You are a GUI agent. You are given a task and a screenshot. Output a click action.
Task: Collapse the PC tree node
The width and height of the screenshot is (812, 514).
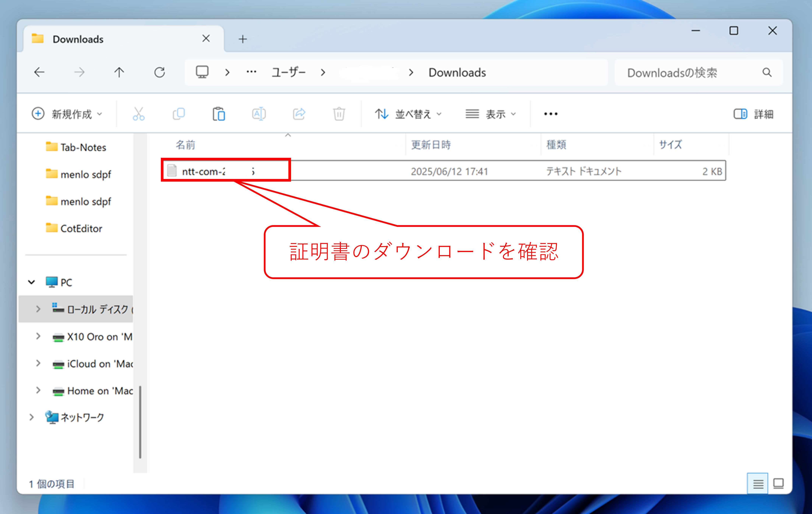31,282
